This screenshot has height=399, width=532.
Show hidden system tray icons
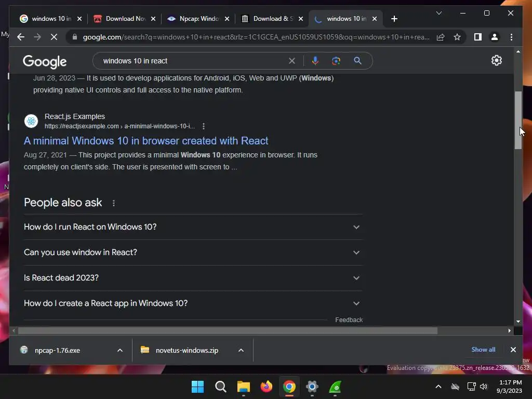(x=438, y=387)
